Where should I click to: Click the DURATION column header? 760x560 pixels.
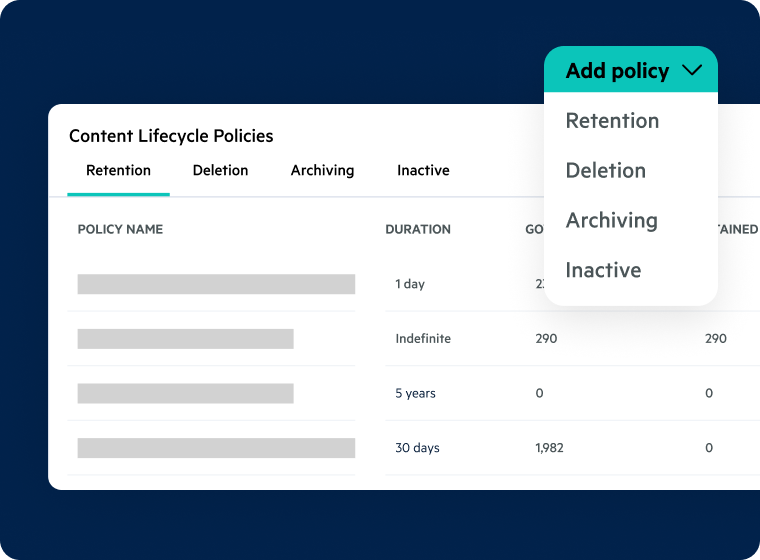pyautogui.click(x=417, y=230)
